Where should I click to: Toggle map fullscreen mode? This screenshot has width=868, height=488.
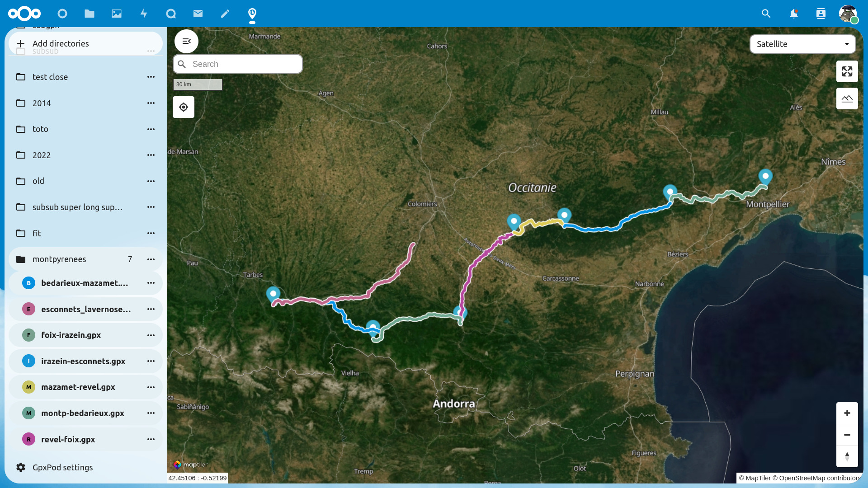click(847, 71)
